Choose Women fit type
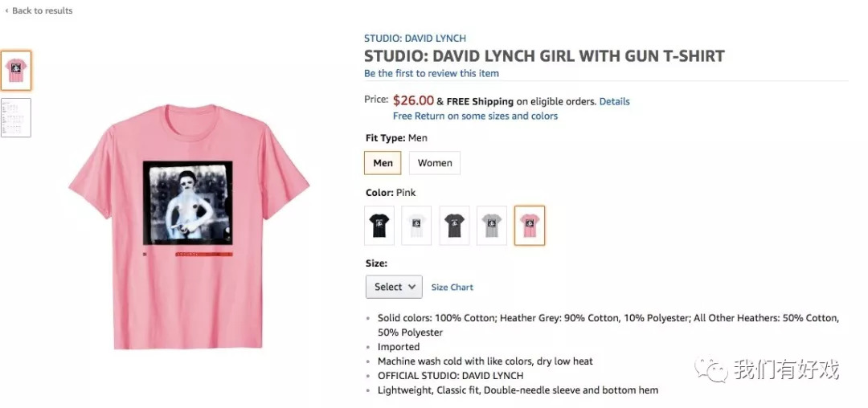868x408 pixels. click(x=435, y=163)
